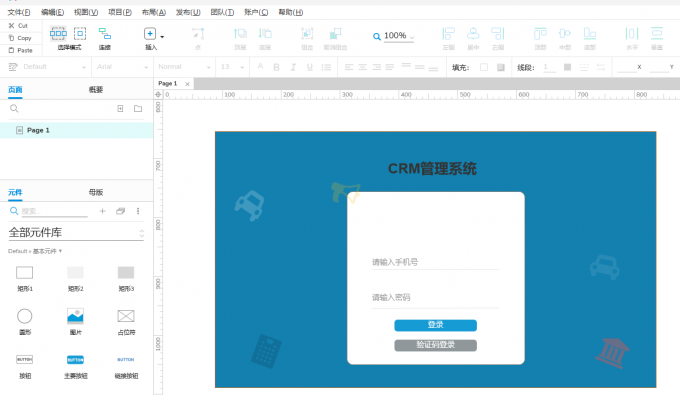The width and height of the screenshot is (680, 395).
Task: Open the 发布(U) menu
Action: (x=188, y=12)
